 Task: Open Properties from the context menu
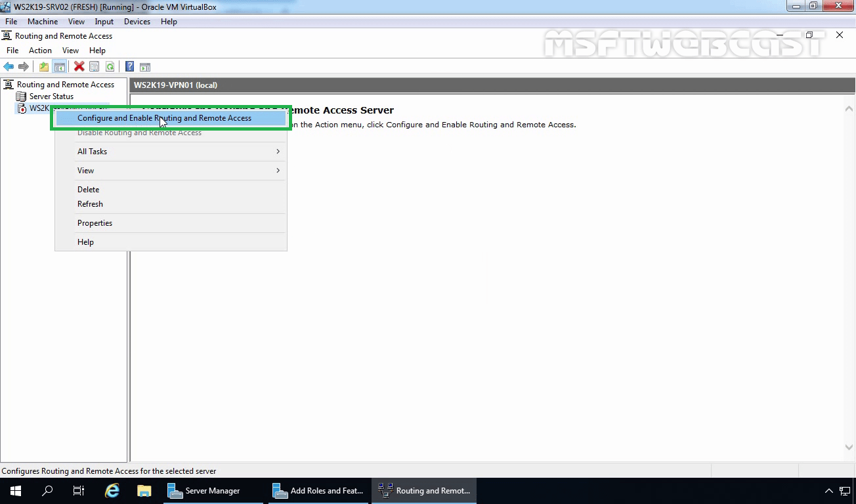[x=171, y=223]
